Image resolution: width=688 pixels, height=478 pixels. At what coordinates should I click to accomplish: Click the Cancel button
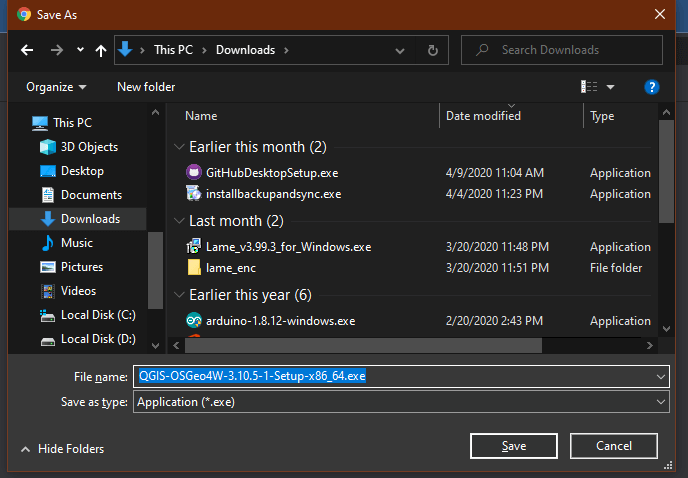pyautogui.click(x=613, y=446)
